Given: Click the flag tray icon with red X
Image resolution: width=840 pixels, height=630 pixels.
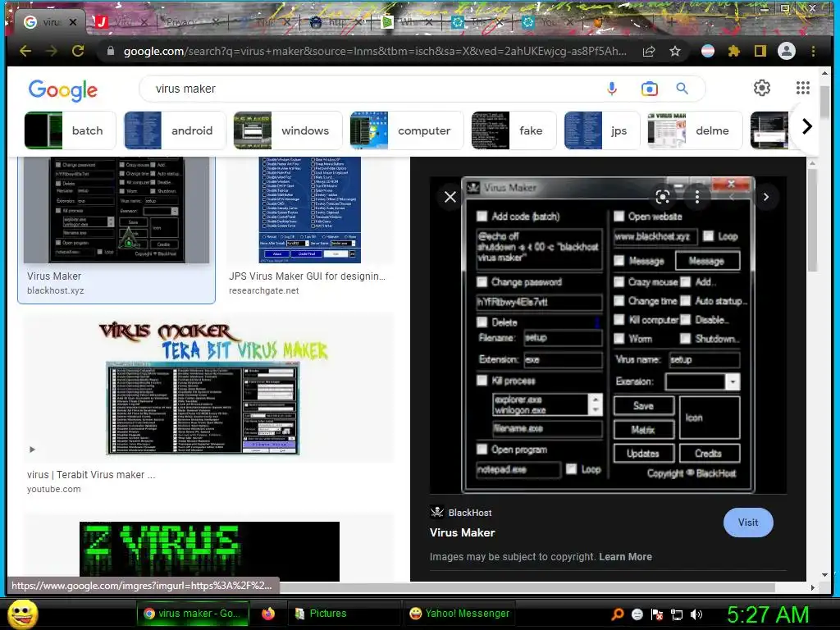Looking at the screenshot, I should pos(657,614).
